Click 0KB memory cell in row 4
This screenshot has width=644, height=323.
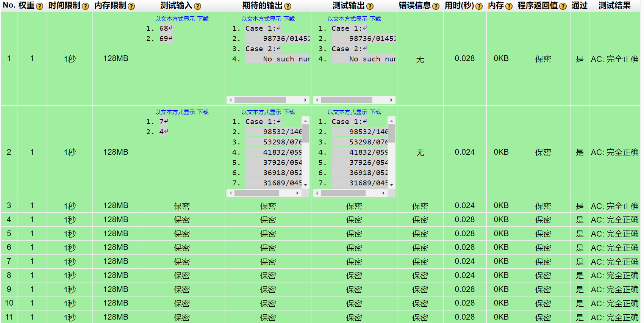(501, 220)
